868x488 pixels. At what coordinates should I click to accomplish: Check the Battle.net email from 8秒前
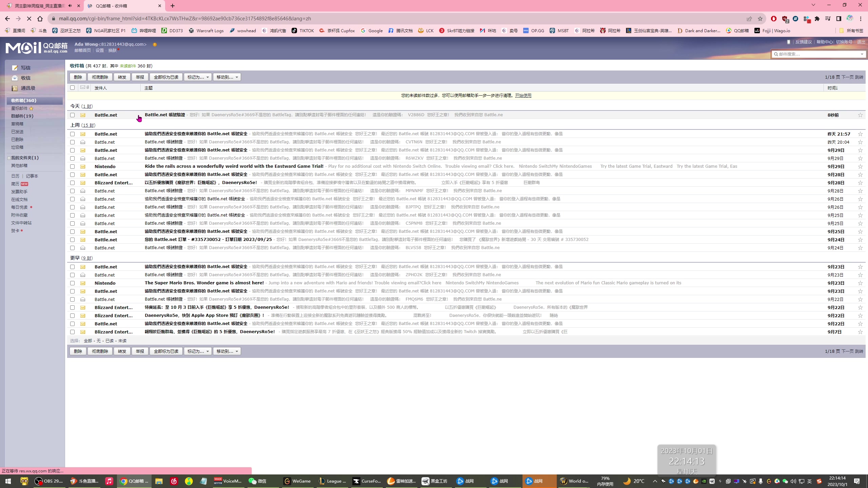[x=72, y=115]
